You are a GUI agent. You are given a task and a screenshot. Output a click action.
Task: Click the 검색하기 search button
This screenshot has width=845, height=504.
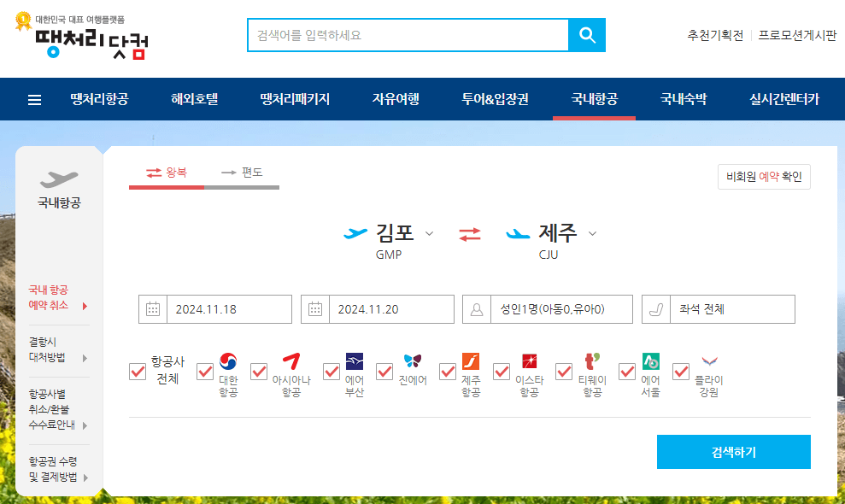click(733, 452)
